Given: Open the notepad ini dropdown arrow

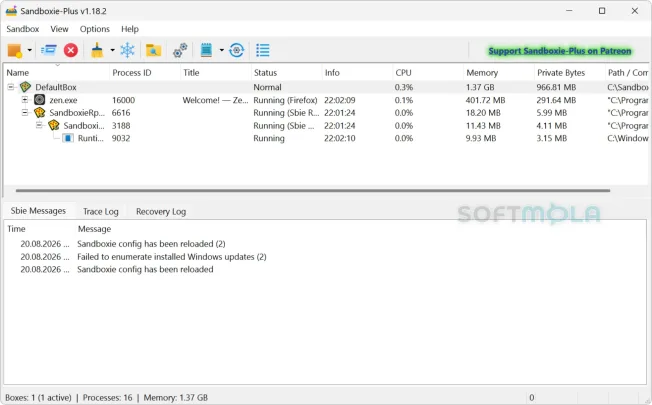Looking at the screenshot, I should point(221,50).
